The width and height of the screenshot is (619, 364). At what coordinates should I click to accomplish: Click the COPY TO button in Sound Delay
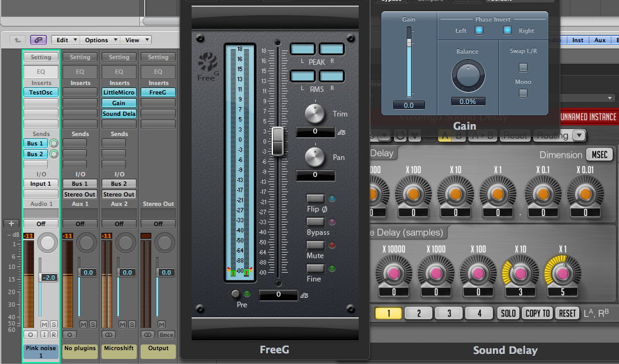click(x=538, y=313)
